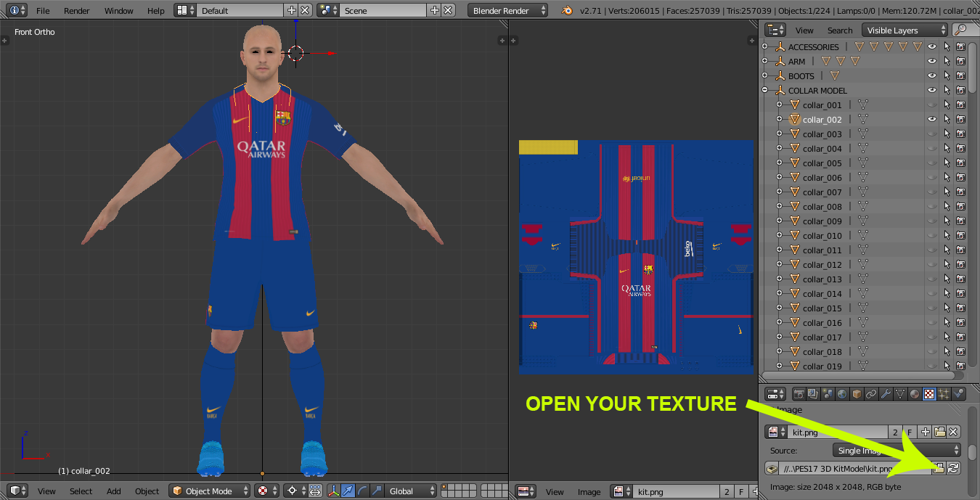This screenshot has width=980, height=500.
Task: Open Texture properties tab (checker icon)
Action: point(929,394)
